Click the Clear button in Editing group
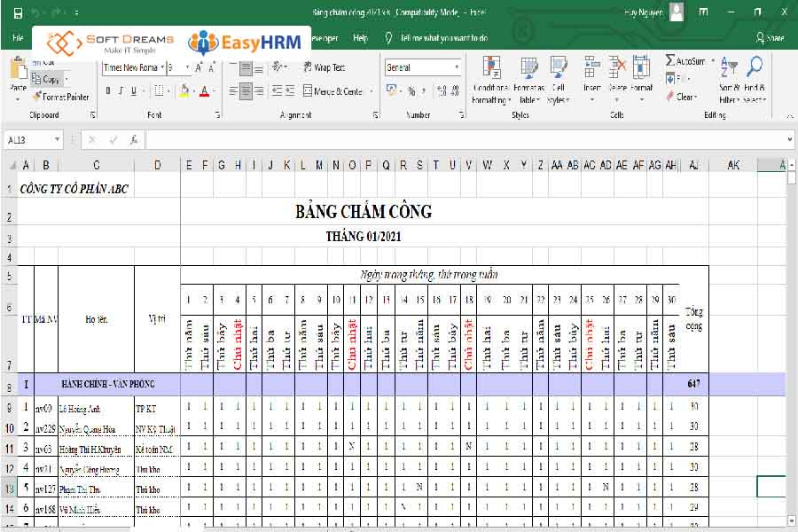The width and height of the screenshot is (798, 532). tap(681, 96)
